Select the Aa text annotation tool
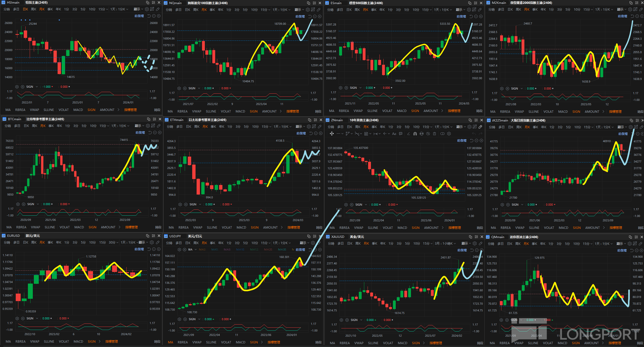Viewport: 644px width, 347px height. (x=394, y=134)
